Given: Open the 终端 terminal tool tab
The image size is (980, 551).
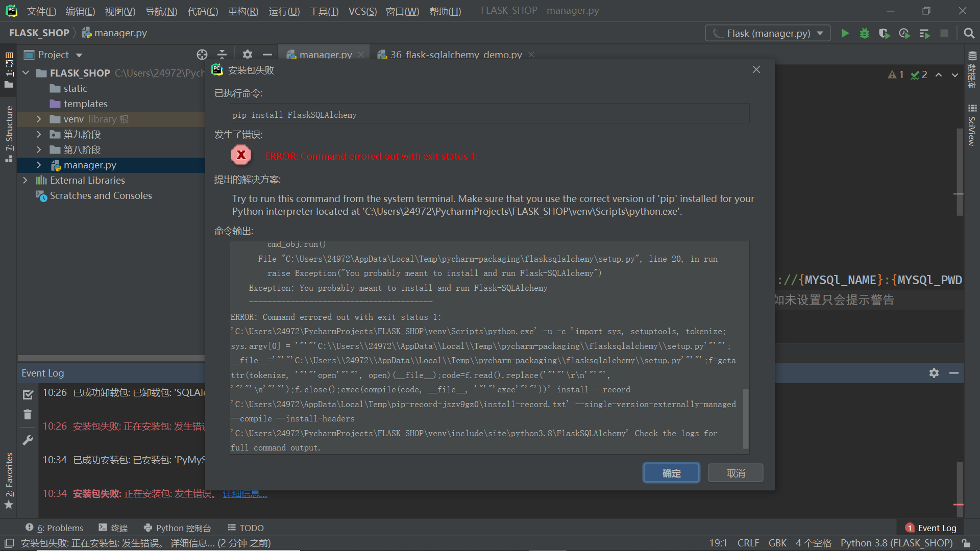Looking at the screenshot, I should 113,528.
